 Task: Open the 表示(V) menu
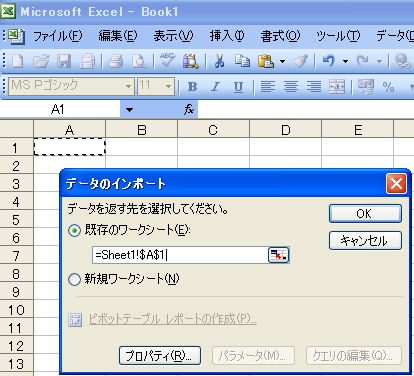pos(173,36)
